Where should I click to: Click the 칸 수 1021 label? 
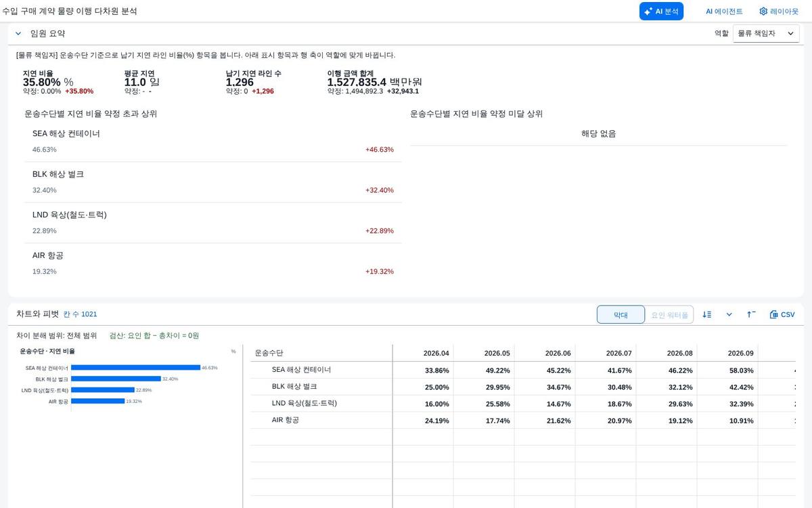click(x=81, y=314)
